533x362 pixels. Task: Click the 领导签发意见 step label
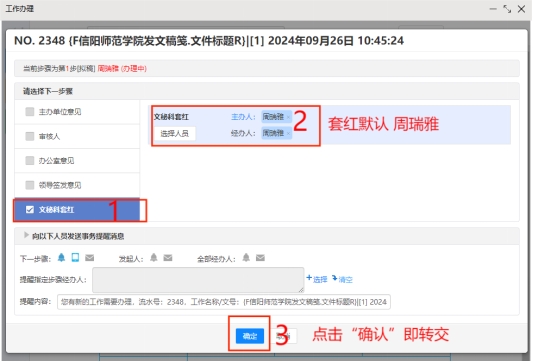coord(60,185)
